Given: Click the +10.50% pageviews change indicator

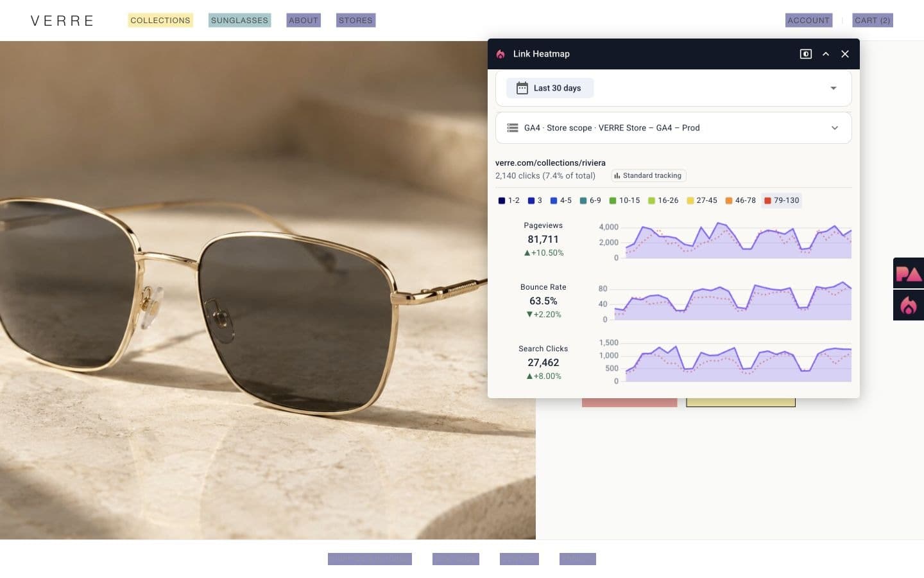Looking at the screenshot, I should (544, 253).
